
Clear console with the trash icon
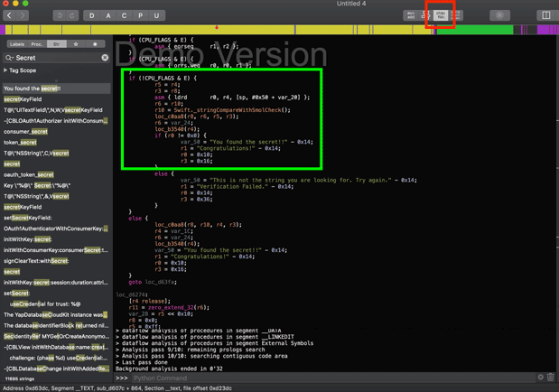pos(551,377)
